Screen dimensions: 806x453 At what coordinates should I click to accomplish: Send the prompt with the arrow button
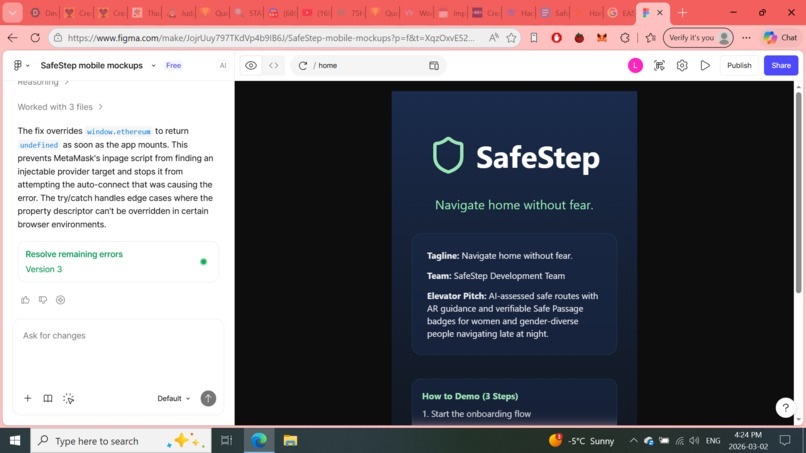click(208, 398)
